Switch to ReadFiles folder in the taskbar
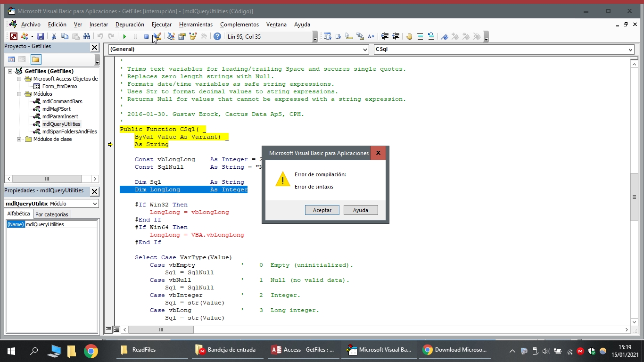The width and height of the screenshot is (644, 362). coord(153,350)
